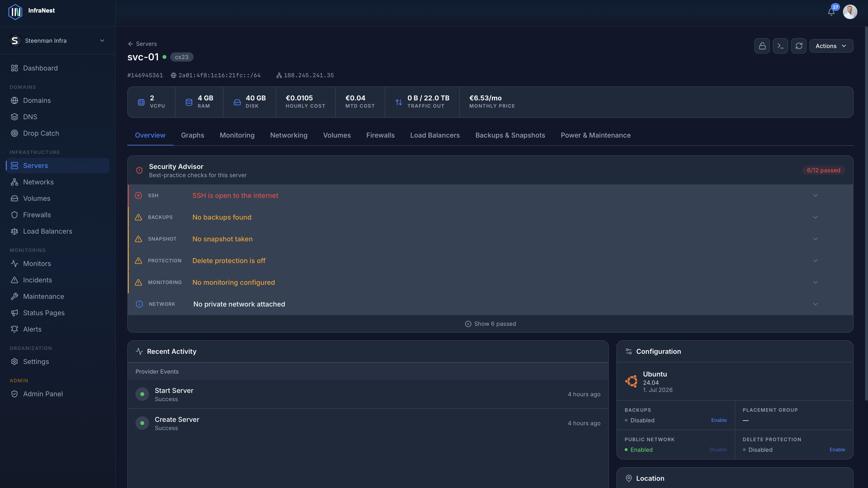868x488 pixels.
Task: Show the 6 passed checks
Action: [x=490, y=324]
